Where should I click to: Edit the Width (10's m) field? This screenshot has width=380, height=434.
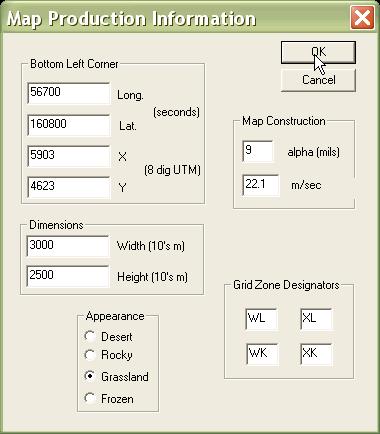(68, 246)
